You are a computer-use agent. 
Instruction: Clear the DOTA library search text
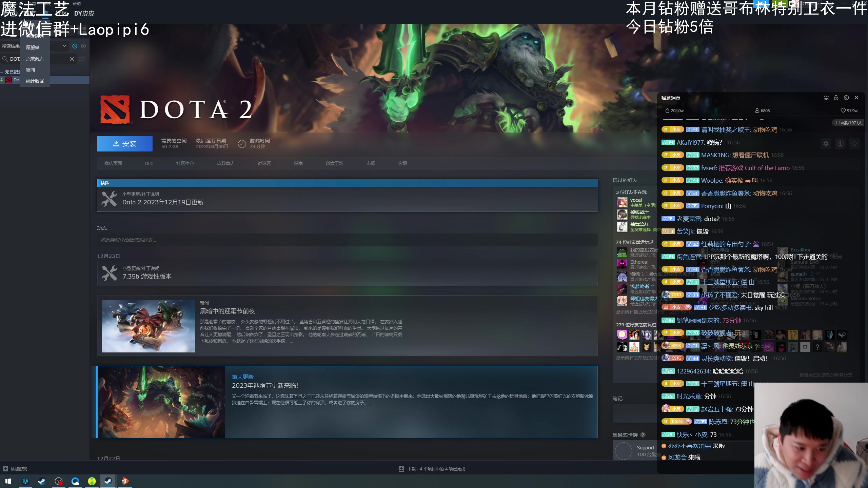pos(72,59)
